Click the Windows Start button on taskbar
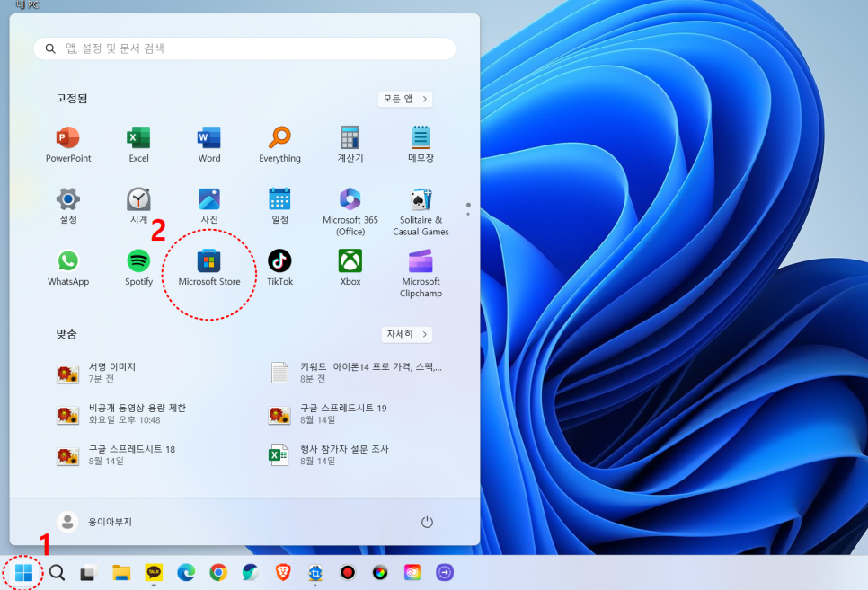The image size is (868, 590). pyautogui.click(x=23, y=573)
